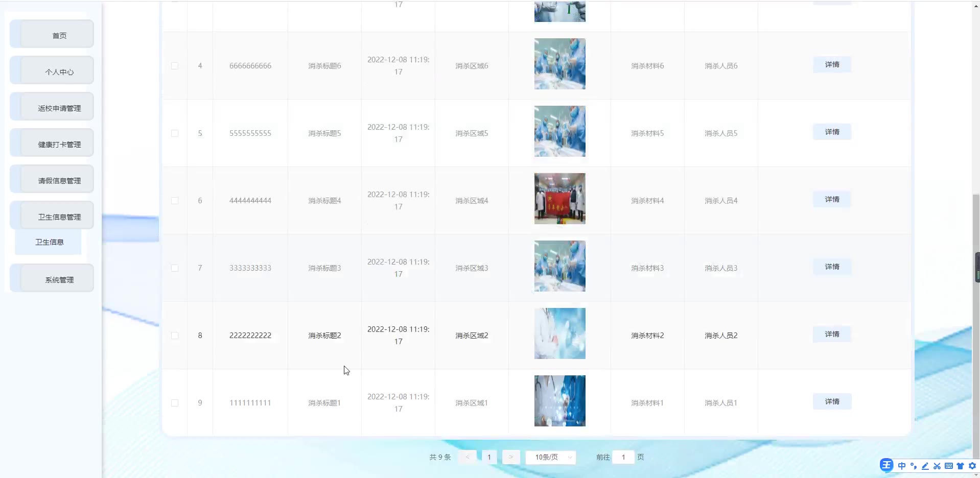This screenshot has width=980, height=478.
Task: Go to previous page arrow
Action: click(x=468, y=457)
